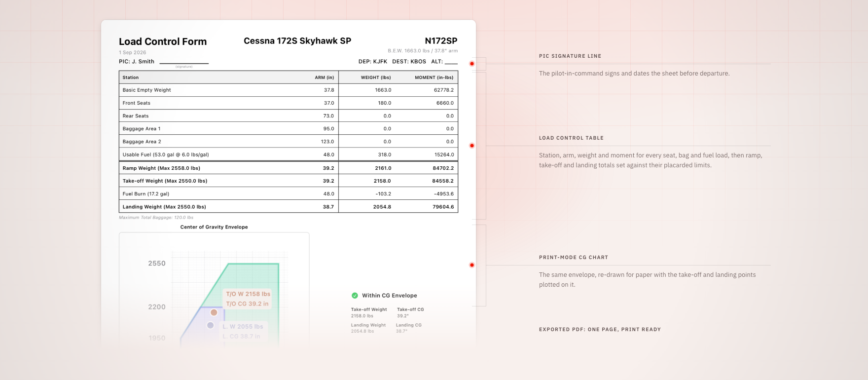Select the Baggage Area 1 row label

tap(142, 129)
